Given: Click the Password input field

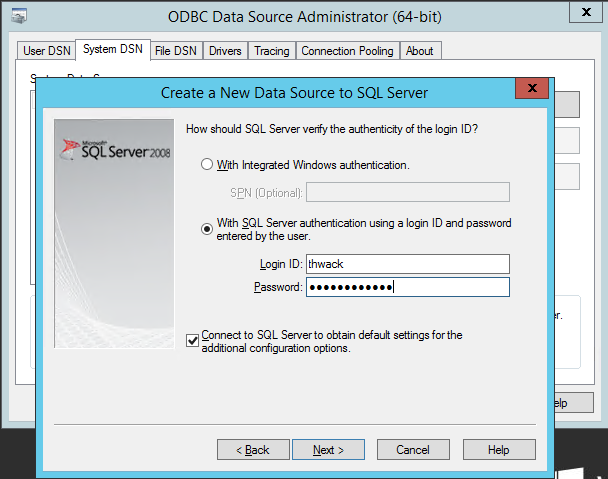Looking at the screenshot, I should coord(408,287).
